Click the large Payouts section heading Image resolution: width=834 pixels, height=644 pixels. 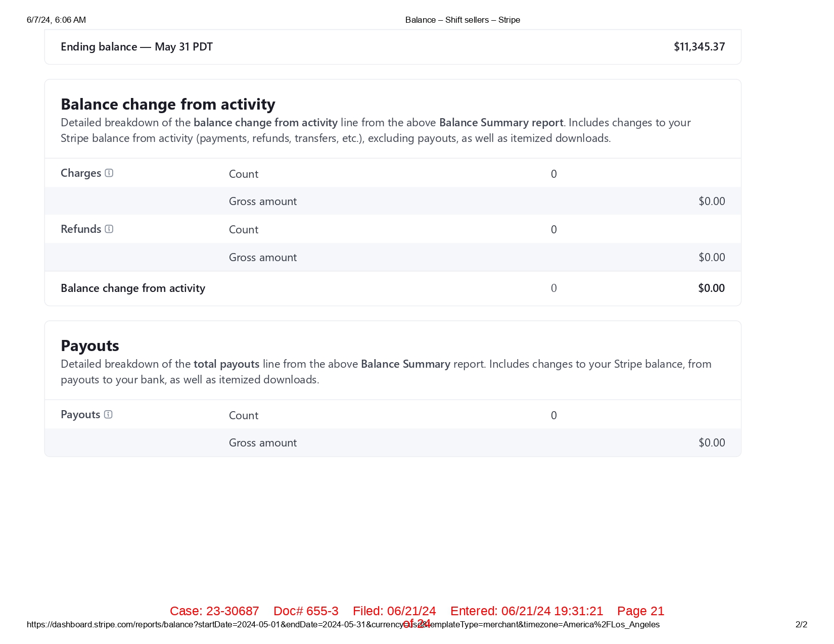[x=90, y=346]
